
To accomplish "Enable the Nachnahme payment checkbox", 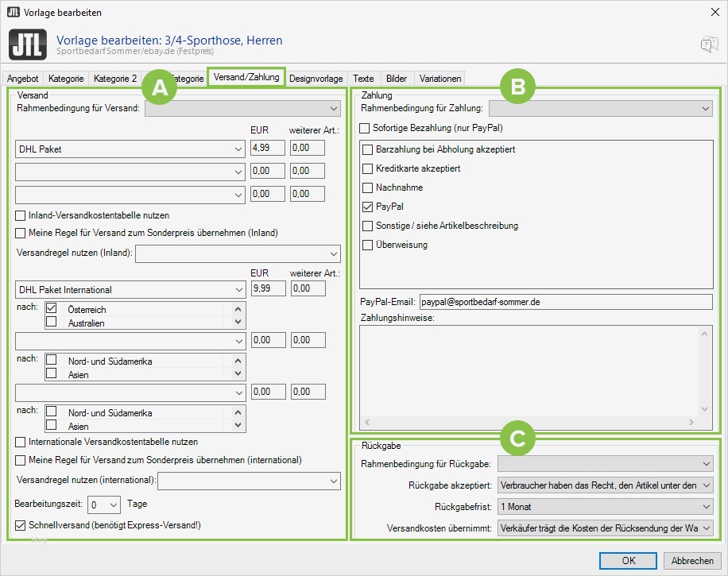I will tap(367, 187).
